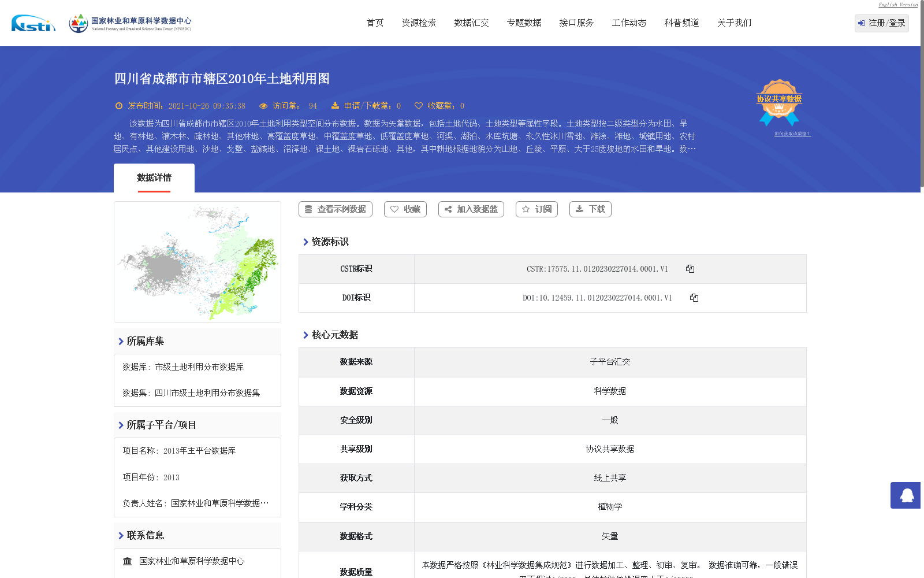Select the 数据详情 tab

pyautogui.click(x=154, y=178)
